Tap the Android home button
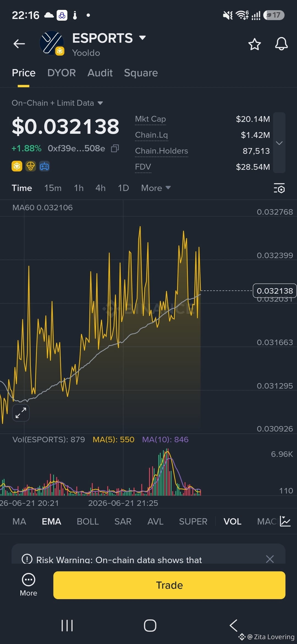Viewport: 297px width, 644px height. pyautogui.click(x=150, y=626)
